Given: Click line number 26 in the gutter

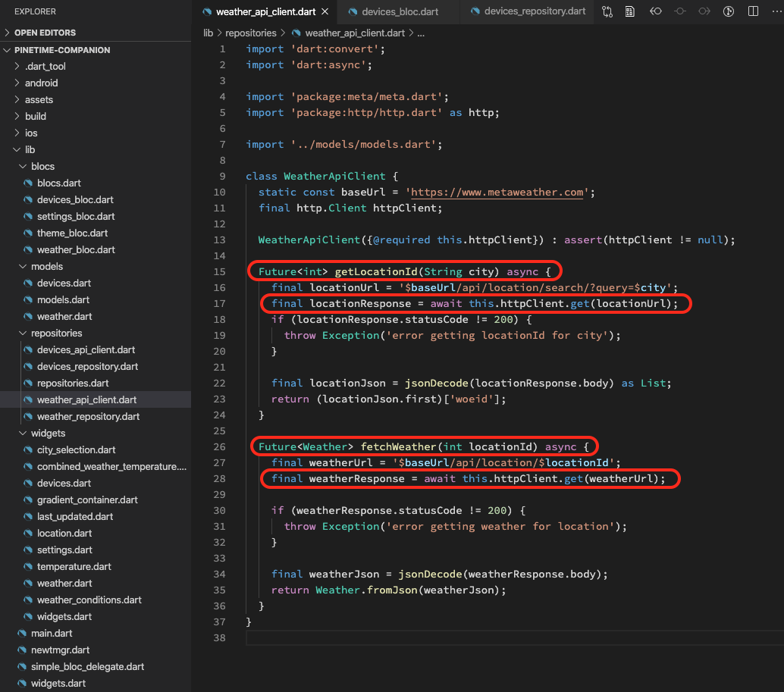Looking at the screenshot, I should 220,447.
